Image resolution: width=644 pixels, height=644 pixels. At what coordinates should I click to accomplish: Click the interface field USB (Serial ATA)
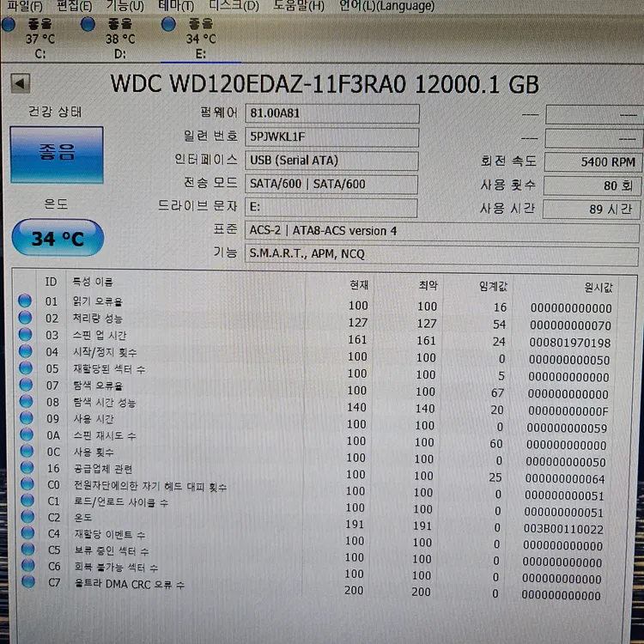point(331,161)
